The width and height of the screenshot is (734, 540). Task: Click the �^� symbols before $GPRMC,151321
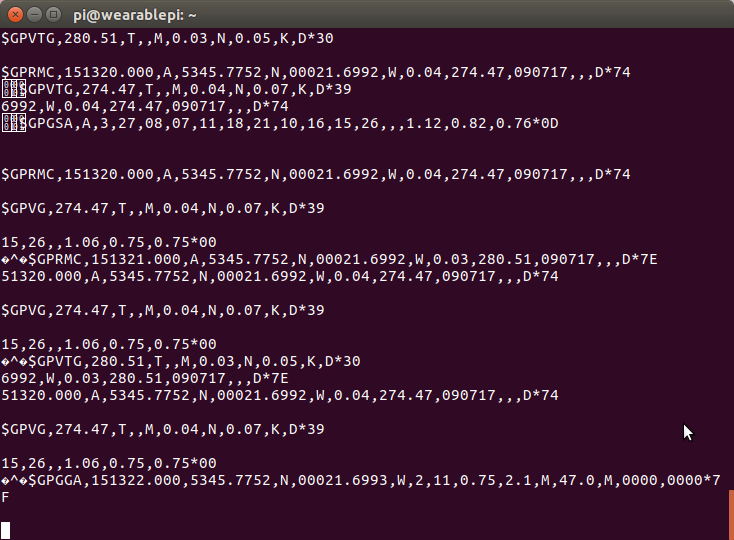coord(15,259)
